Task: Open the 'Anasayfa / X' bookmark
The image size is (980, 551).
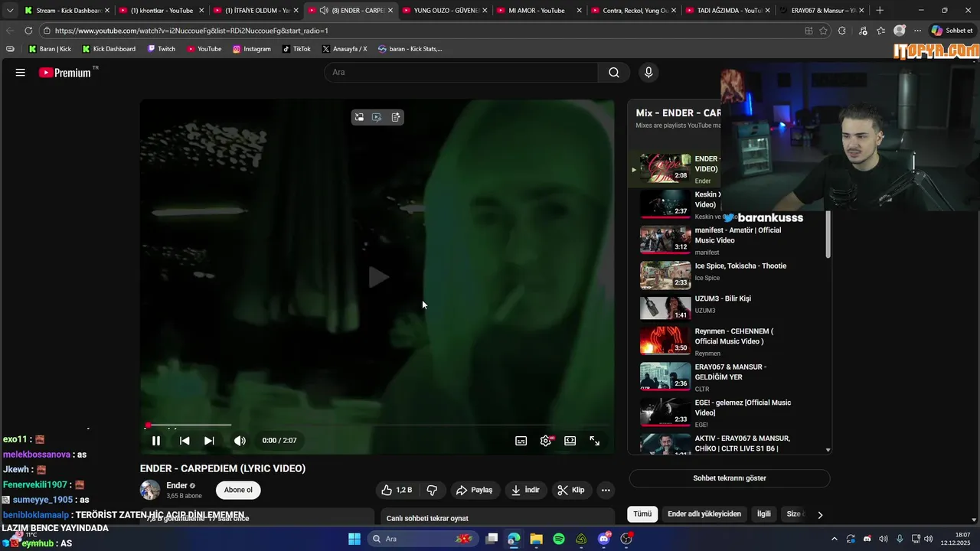Action: pos(345,49)
